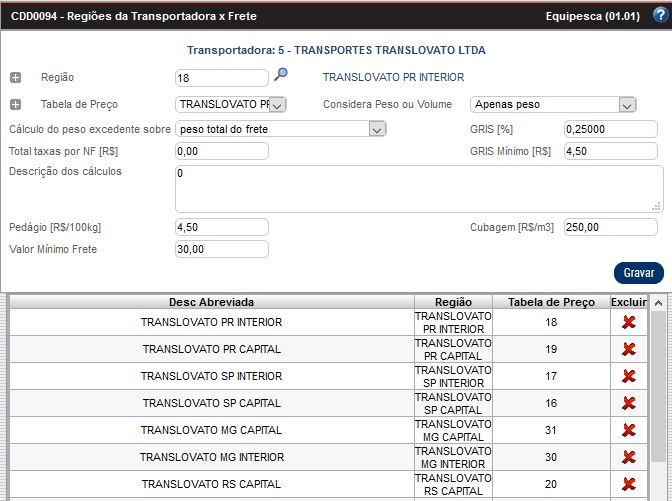Delete the TRANSLOVATO PR INTERIOR row

coord(628,322)
